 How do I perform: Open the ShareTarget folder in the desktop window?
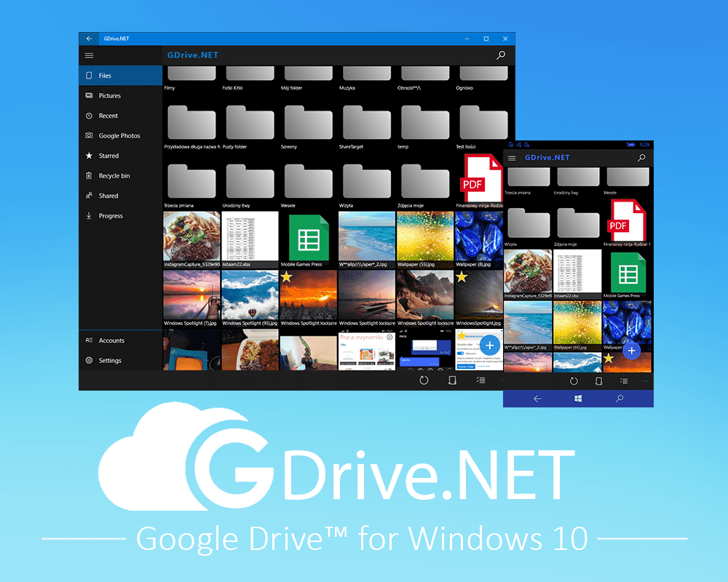click(x=366, y=124)
